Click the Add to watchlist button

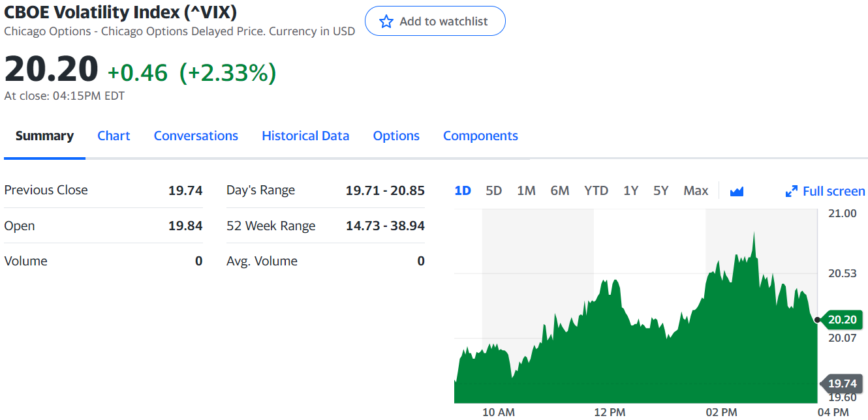pyautogui.click(x=435, y=22)
